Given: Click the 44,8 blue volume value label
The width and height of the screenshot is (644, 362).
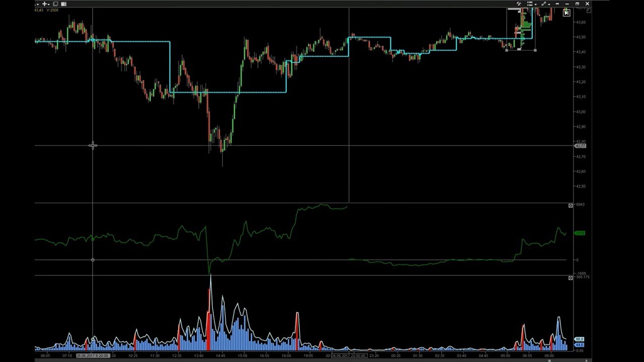Looking at the screenshot, I should point(579,344).
